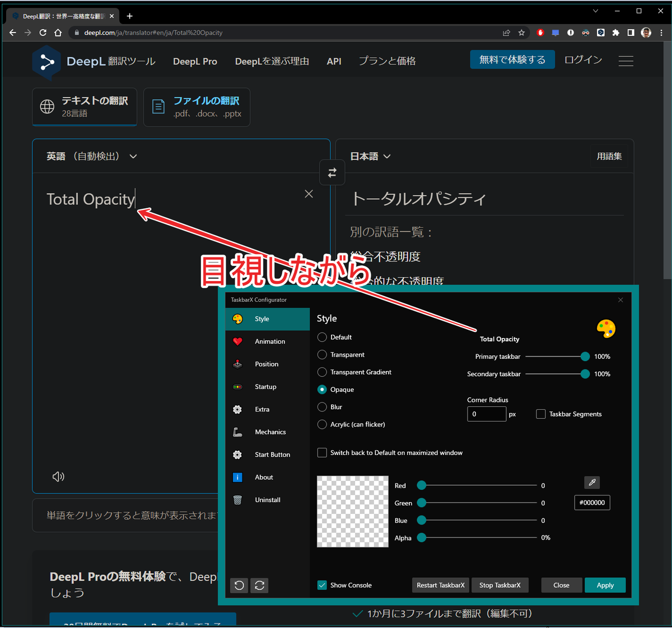Open the DeepL hamburger menu

point(626,61)
